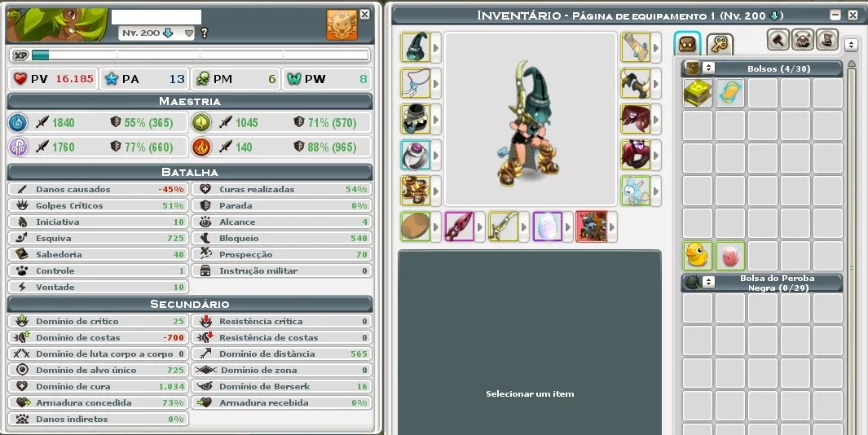Select the brown oval mount slot
Screen dimensions: 868x435
click(415, 227)
